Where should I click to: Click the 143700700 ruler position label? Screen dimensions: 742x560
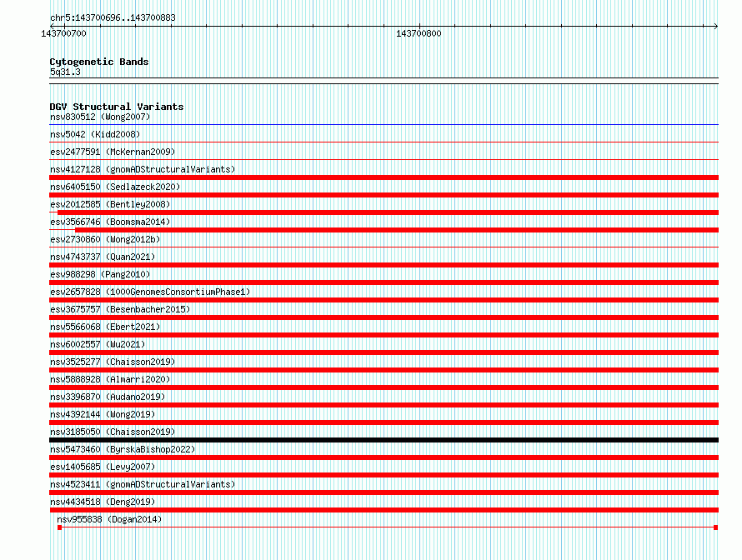point(64,33)
